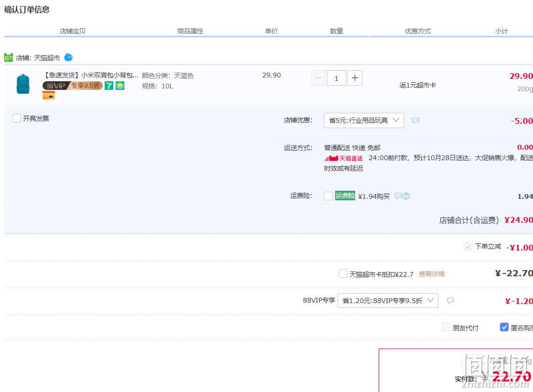Tick the 开具发票 invoice checkbox
This screenshot has height=392, width=533.
pos(17,118)
